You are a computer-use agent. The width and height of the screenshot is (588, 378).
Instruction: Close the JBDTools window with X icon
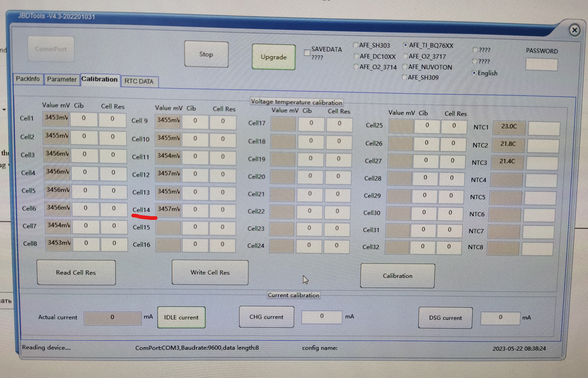click(x=574, y=30)
